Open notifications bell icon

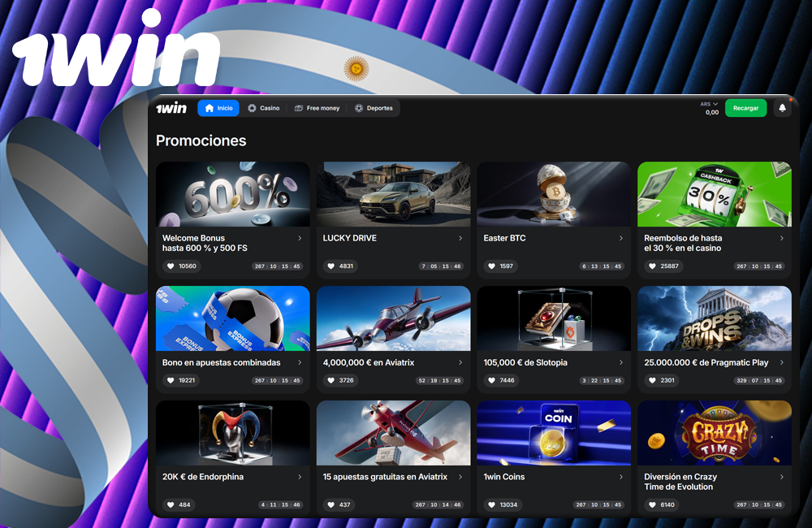point(783,108)
